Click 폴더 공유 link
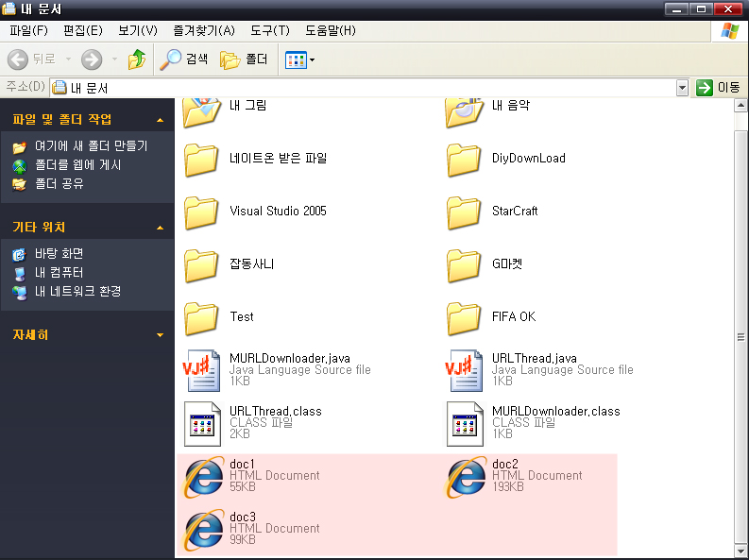The height and width of the screenshot is (560, 749). click(x=60, y=184)
